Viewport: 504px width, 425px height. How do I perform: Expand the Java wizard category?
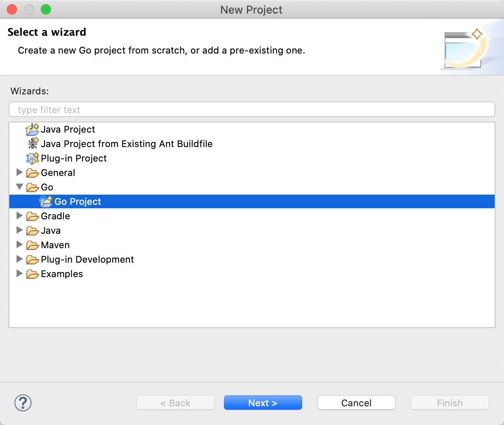[x=19, y=230]
